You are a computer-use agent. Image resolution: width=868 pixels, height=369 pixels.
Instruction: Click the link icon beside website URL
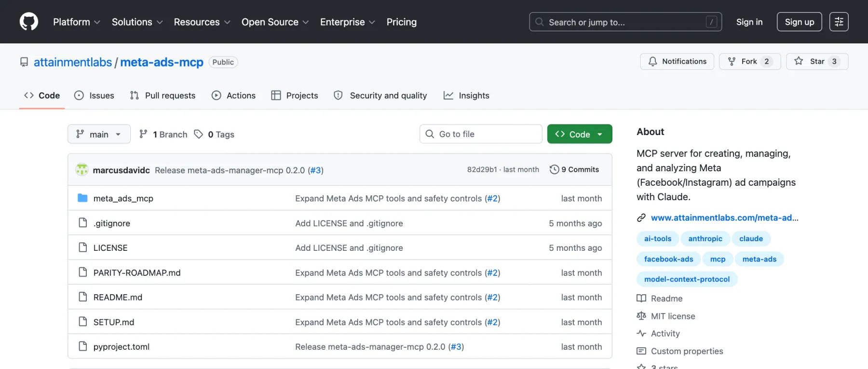coord(641,218)
